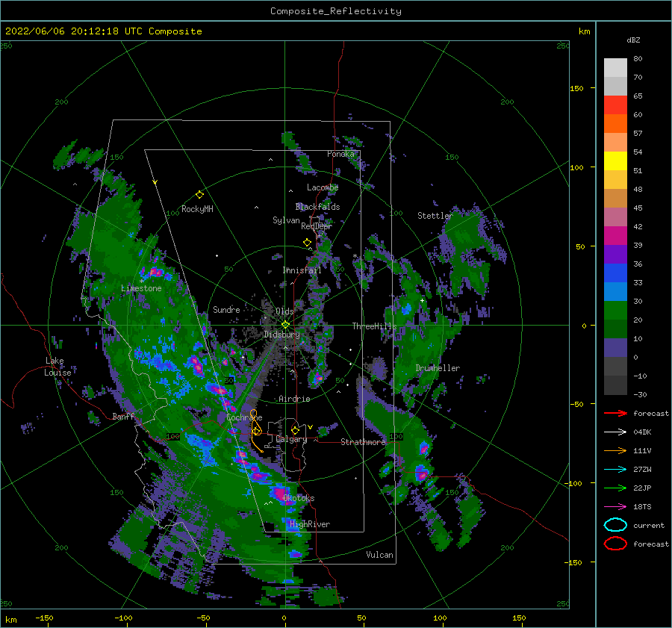Screen dimensions: 672x628
Task: Click the timestamp 2022/06/06 20:12:18 UTC Composite
Action: 103,31
